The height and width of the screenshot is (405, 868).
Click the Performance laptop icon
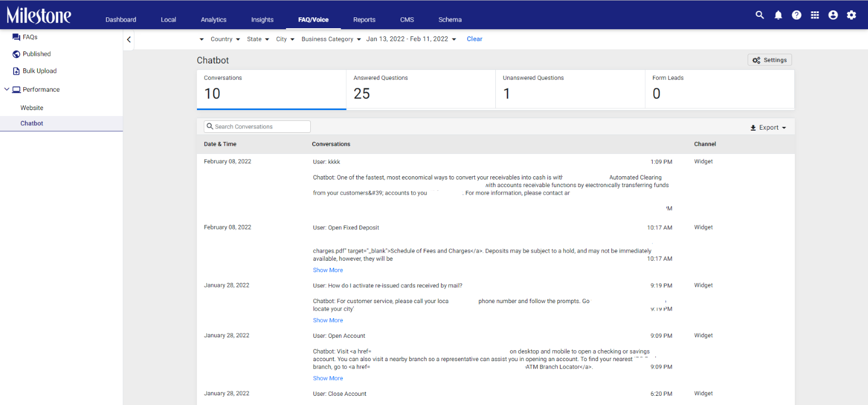pos(16,90)
